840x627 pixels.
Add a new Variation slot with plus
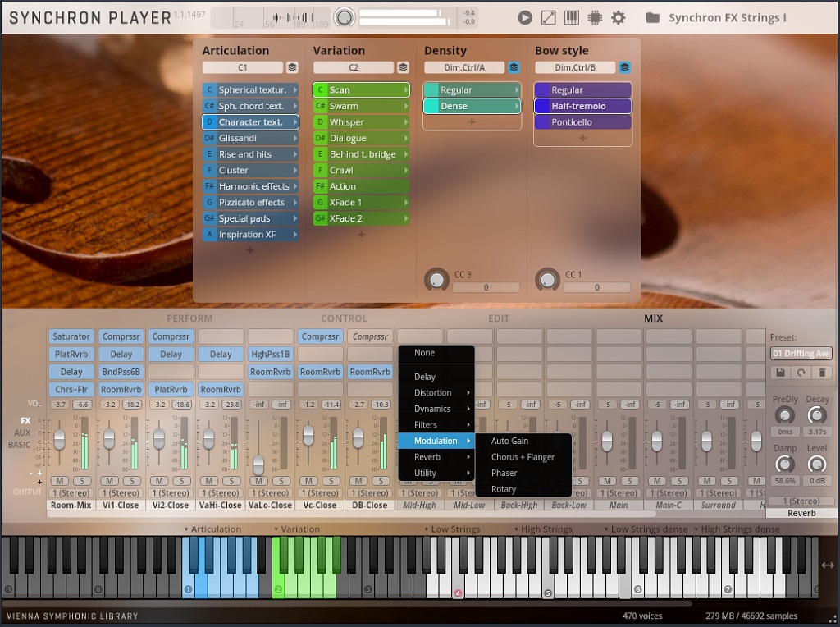click(361, 234)
